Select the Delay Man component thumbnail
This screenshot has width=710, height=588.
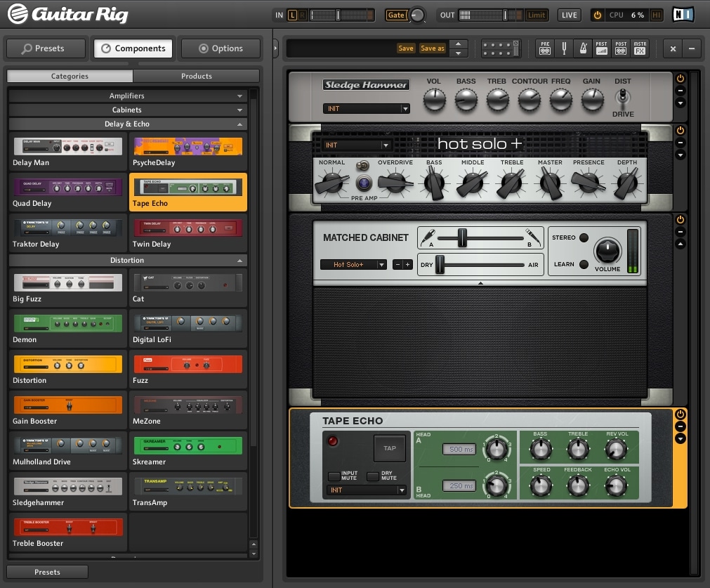point(68,147)
